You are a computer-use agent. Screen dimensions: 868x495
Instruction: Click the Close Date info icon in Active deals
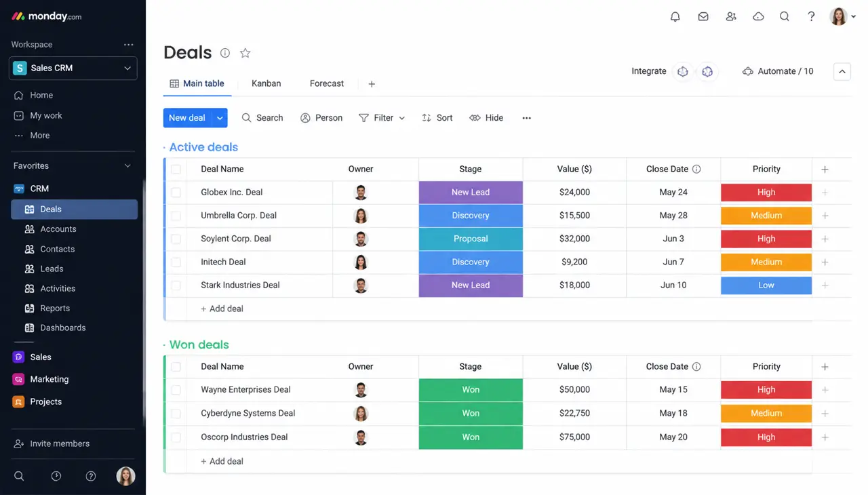pyautogui.click(x=696, y=170)
